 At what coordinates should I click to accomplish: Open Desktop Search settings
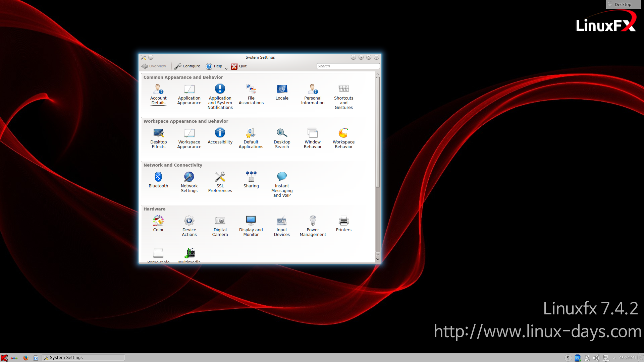[x=282, y=138]
